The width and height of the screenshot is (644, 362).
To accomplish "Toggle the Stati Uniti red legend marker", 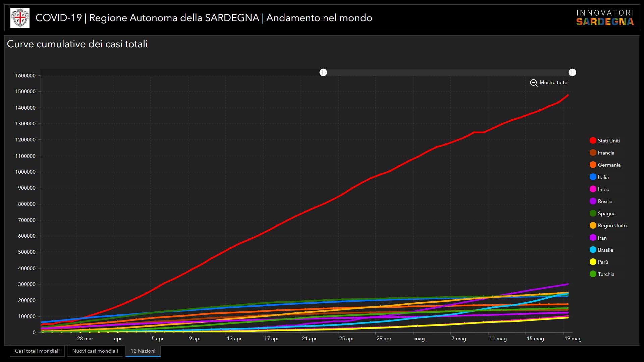I will 593,141.
